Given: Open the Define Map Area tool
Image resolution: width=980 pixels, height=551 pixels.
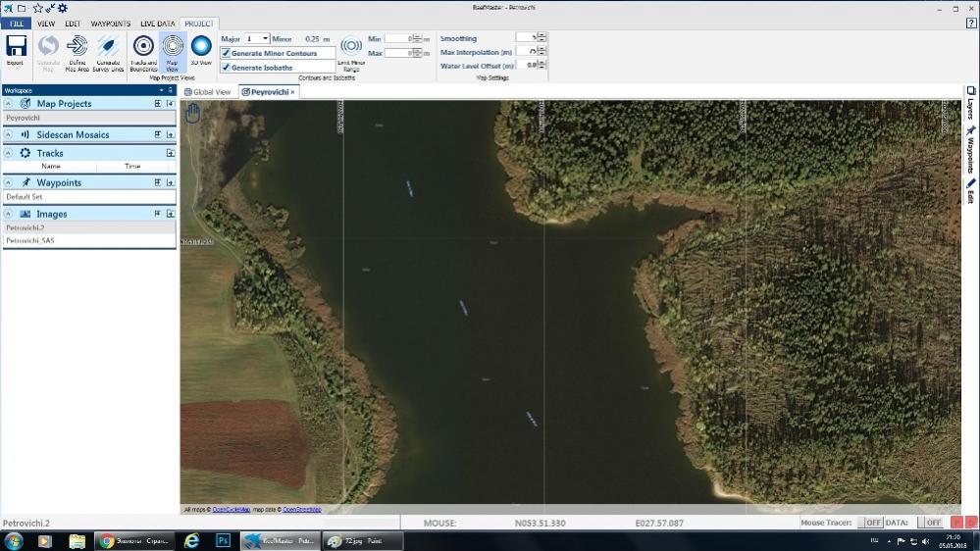Looking at the screenshot, I should [77, 46].
